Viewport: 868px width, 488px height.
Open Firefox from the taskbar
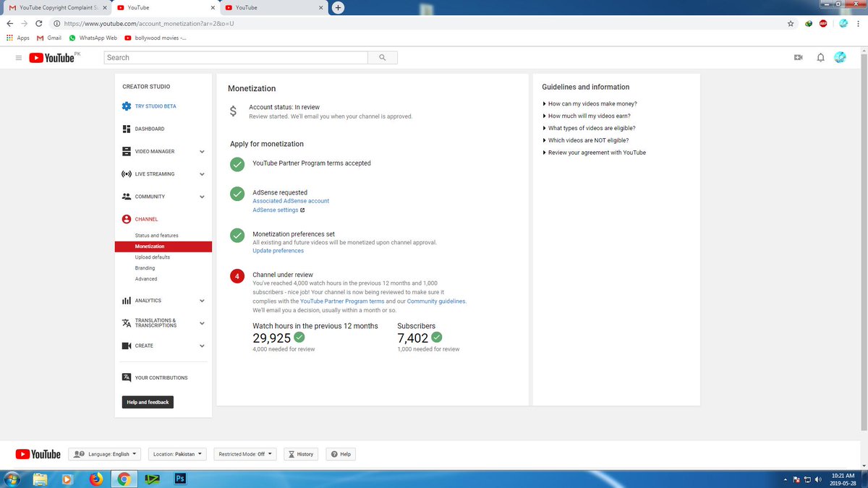[95, 479]
